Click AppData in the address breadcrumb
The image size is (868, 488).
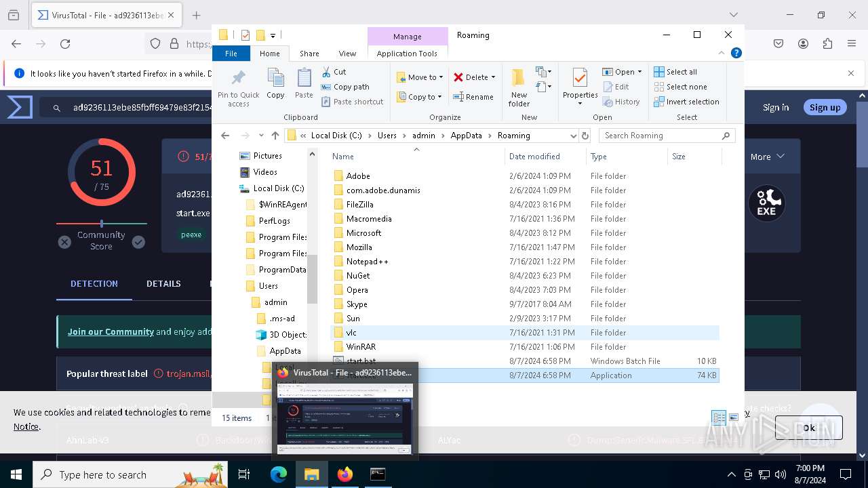(x=466, y=136)
